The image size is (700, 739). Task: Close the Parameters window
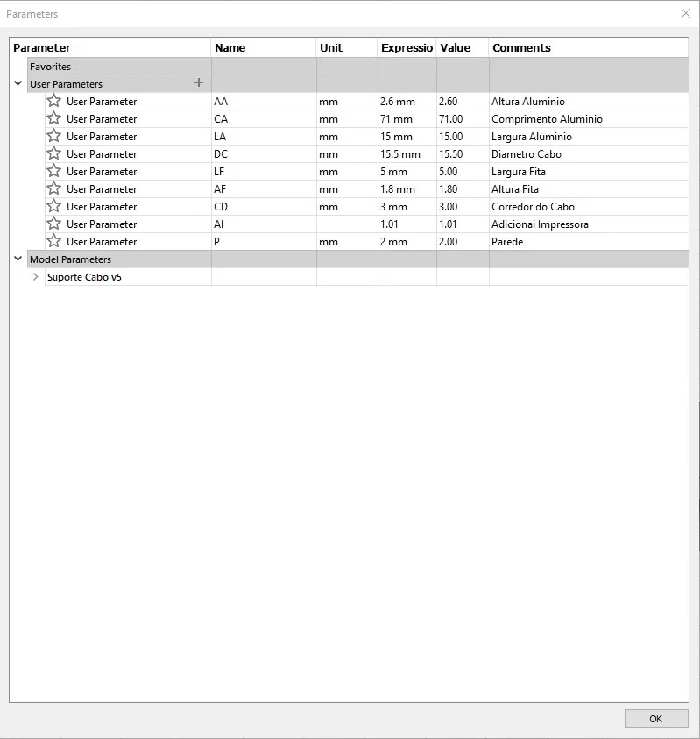click(x=686, y=13)
